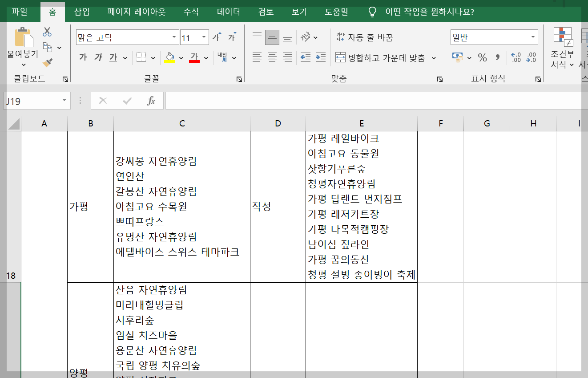Apply Percent style from the number group
The width and height of the screenshot is (588, 378).
click(481, 57)
